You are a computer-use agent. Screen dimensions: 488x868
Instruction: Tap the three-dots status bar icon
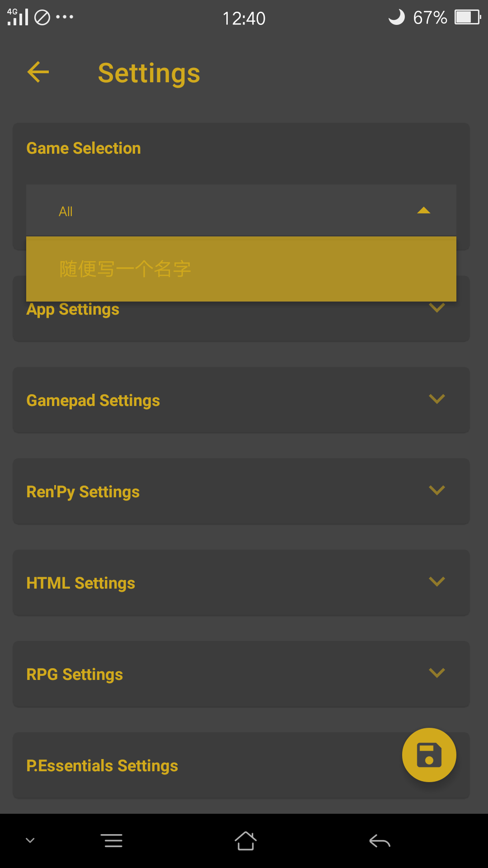point(65,17)
